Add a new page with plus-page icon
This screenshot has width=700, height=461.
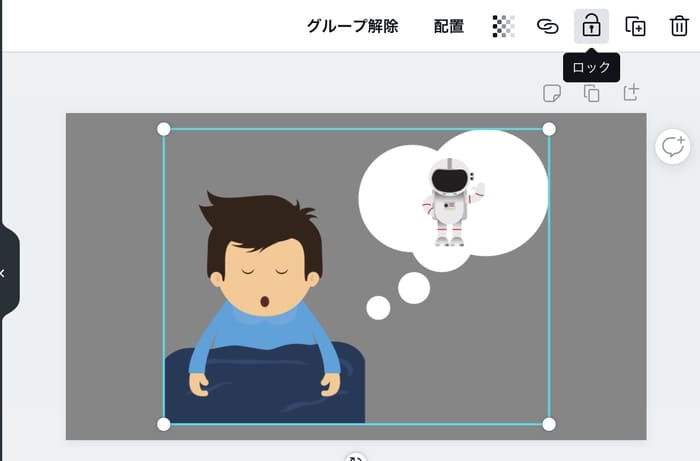[631, 93]
